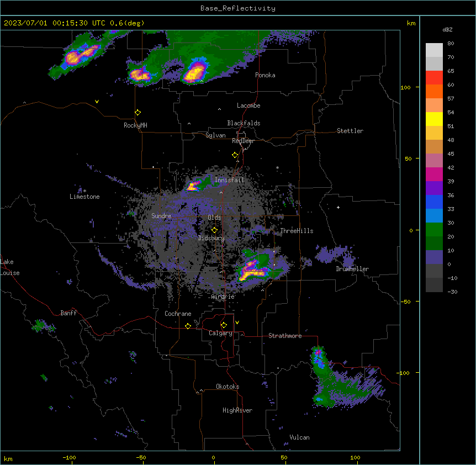Image resolution: width=476 pixels, height=465 pixels.
Task: Click the storm cell south of ThreeHills
Action: pos(253,271)
